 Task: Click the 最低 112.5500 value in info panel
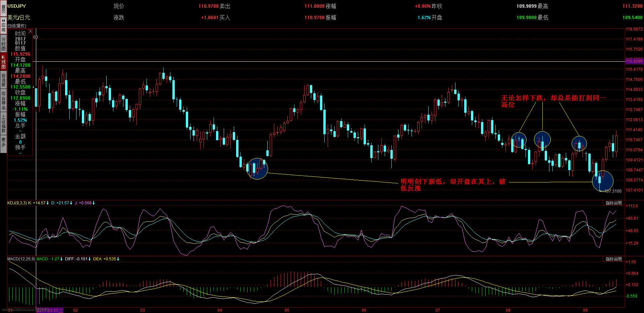20,87
